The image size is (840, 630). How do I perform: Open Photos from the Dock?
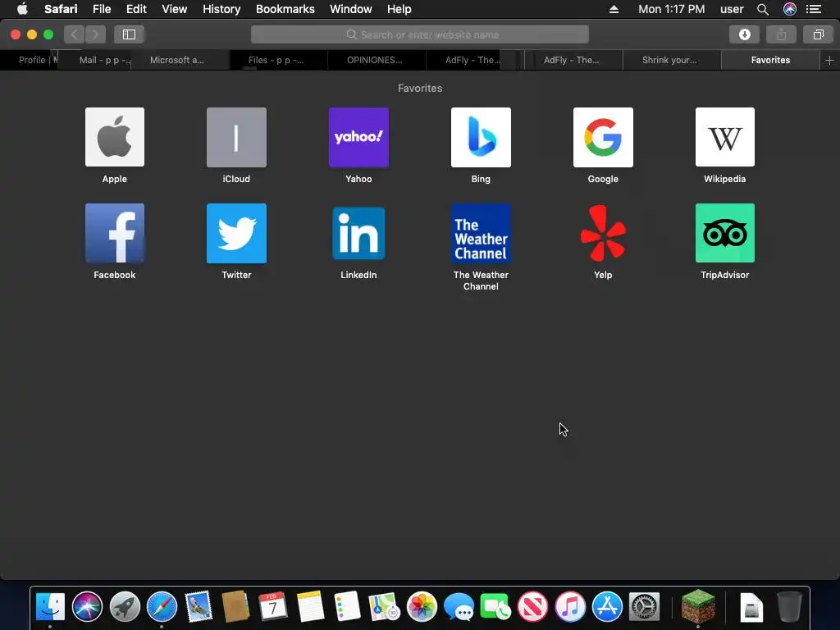click(x=422, y=606)
